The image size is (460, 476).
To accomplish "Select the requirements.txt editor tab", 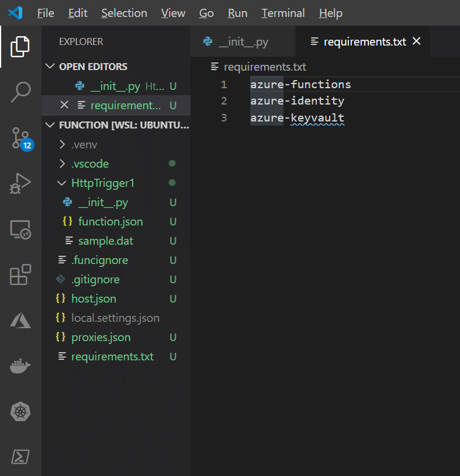I will point(363,41).
